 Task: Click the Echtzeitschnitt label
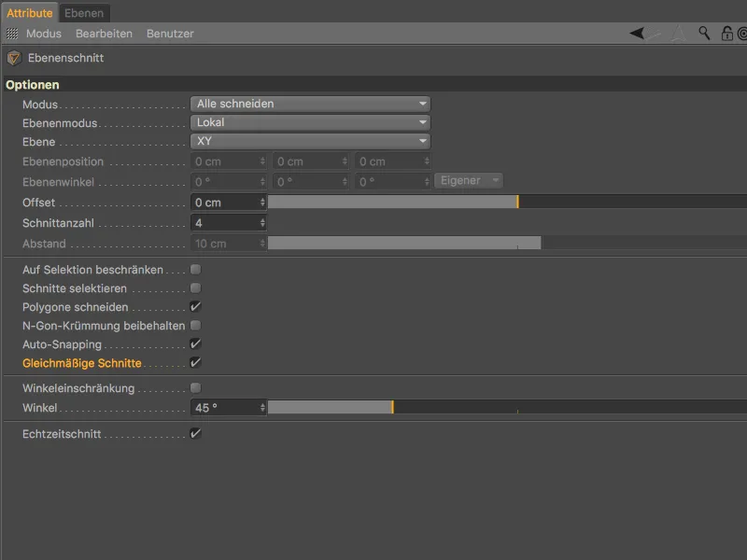(x=62, y=434)
